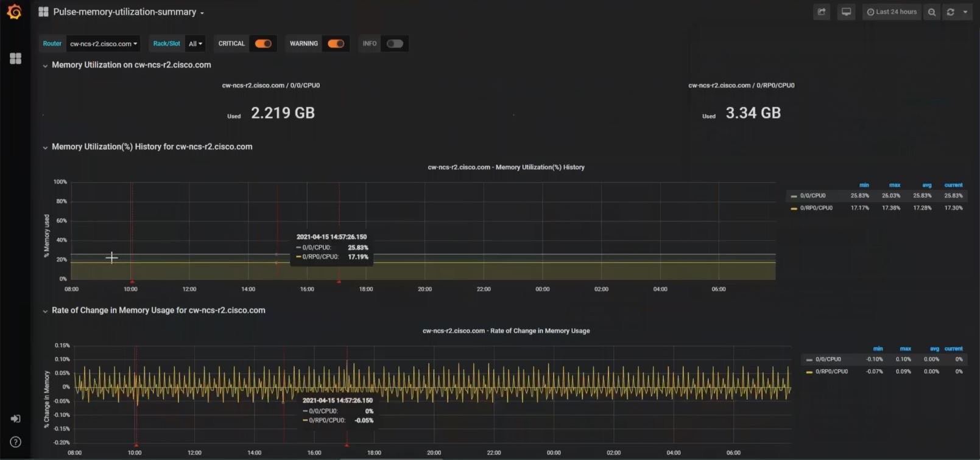Sort Rate of Change legend by current column

953,349
